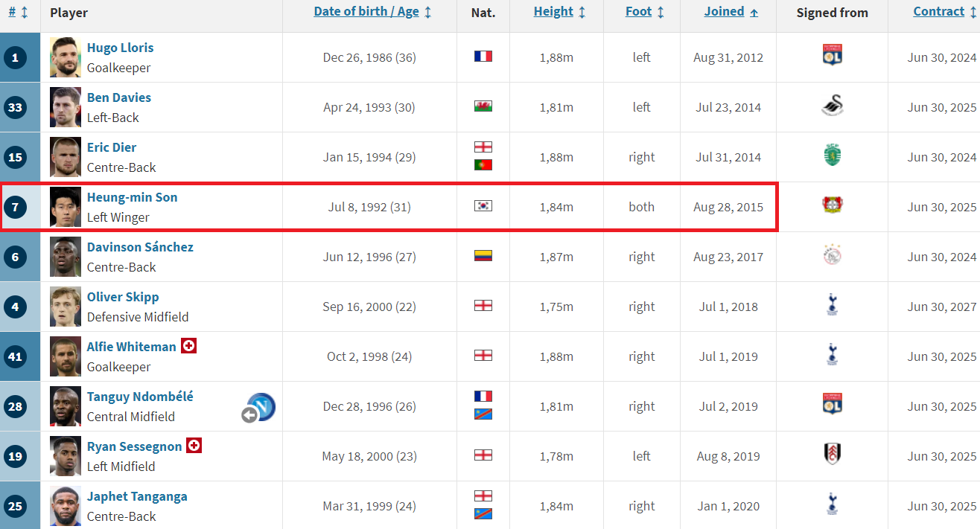Click Napoli loan icon beside Tanguy Ndombélé
The width and height of the screenshot is (980, 529).
point(261,407)
